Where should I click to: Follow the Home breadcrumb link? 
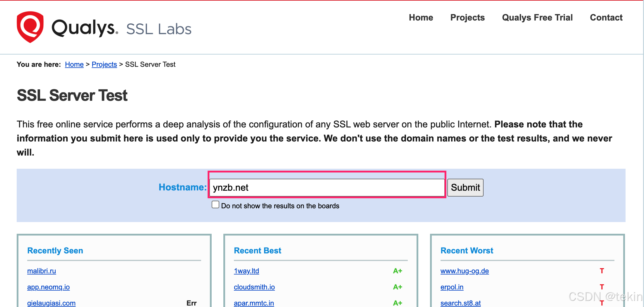[x=74, y=64]
